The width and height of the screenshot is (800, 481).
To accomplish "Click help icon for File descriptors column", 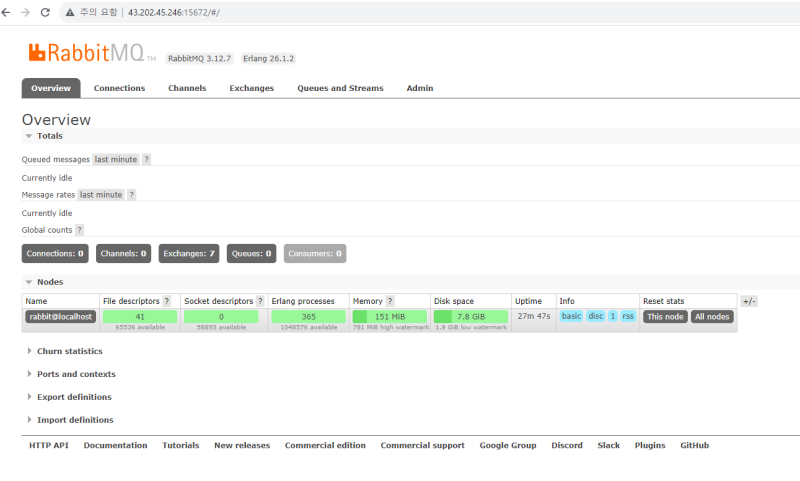I will pos(167,301).
